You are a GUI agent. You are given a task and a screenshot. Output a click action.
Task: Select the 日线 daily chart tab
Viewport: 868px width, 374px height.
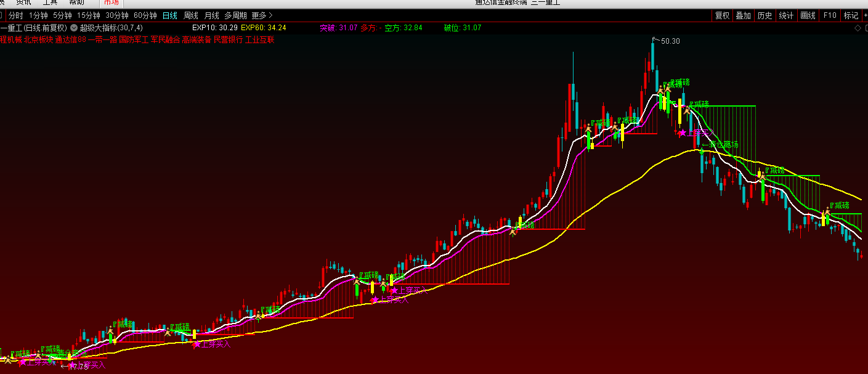170,15
